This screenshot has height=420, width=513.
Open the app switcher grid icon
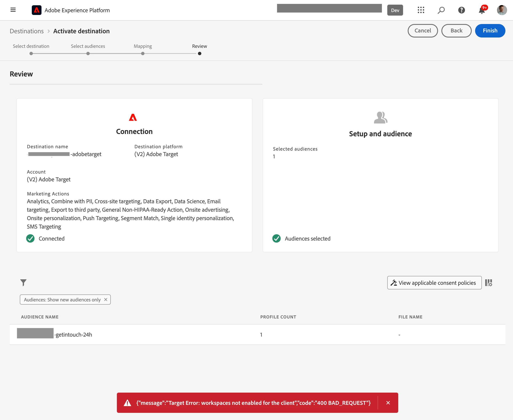[421, 10]
